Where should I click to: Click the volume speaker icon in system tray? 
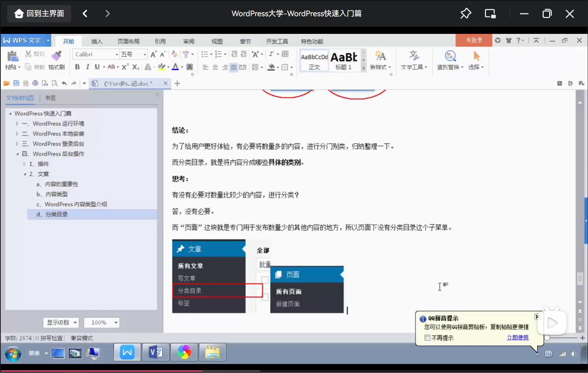pos(573,354)
